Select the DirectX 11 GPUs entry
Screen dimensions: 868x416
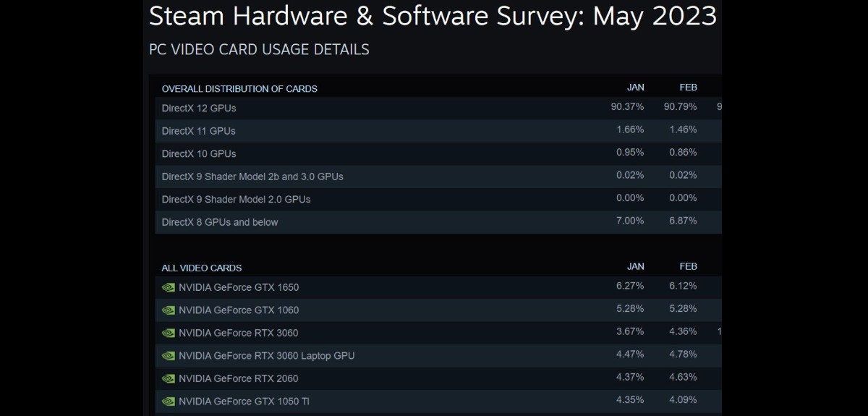(x=198, y=131)
